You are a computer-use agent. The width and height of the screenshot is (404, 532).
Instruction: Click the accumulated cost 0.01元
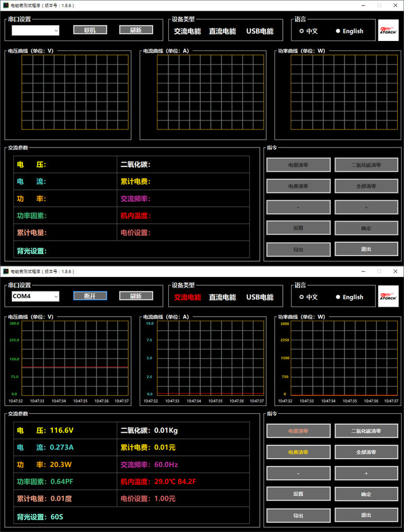164,447
